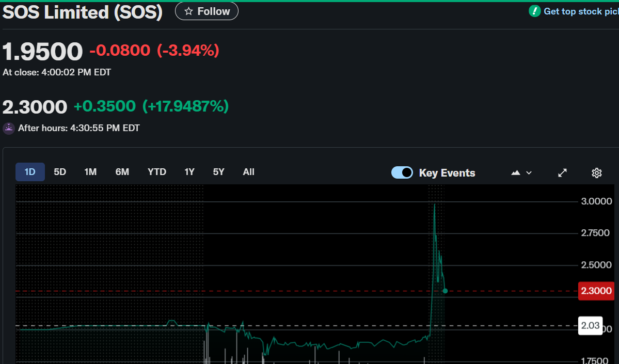Click the 2.03 previous close label
The image size is (619, 364).
590,326
